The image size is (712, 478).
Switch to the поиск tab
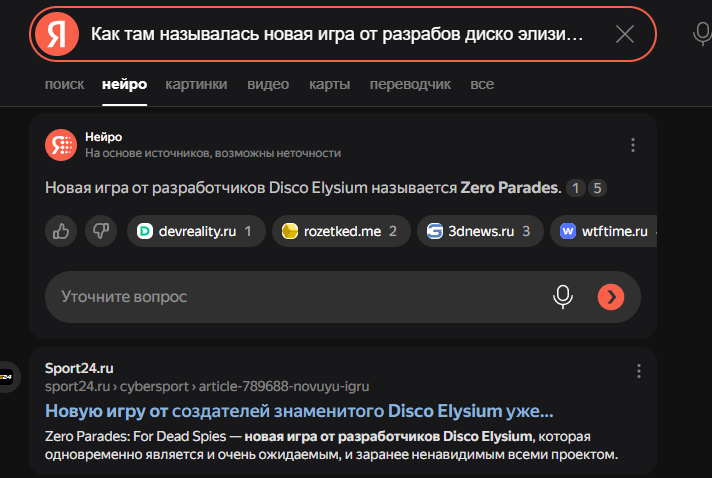pos(64,84)
